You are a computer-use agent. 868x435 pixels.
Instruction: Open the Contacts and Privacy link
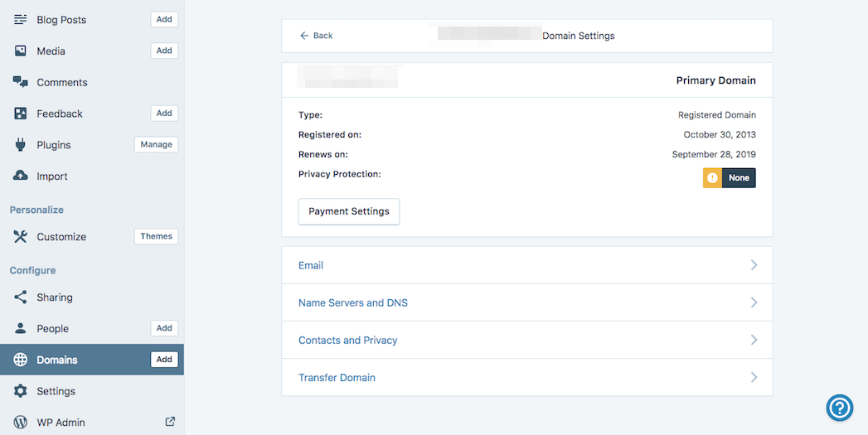pos(347,340)
